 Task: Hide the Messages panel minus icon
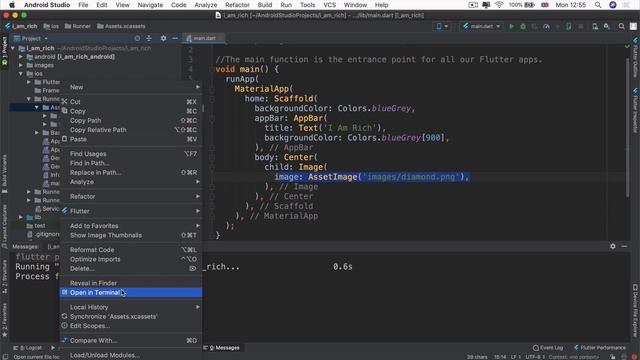point(624,246)
